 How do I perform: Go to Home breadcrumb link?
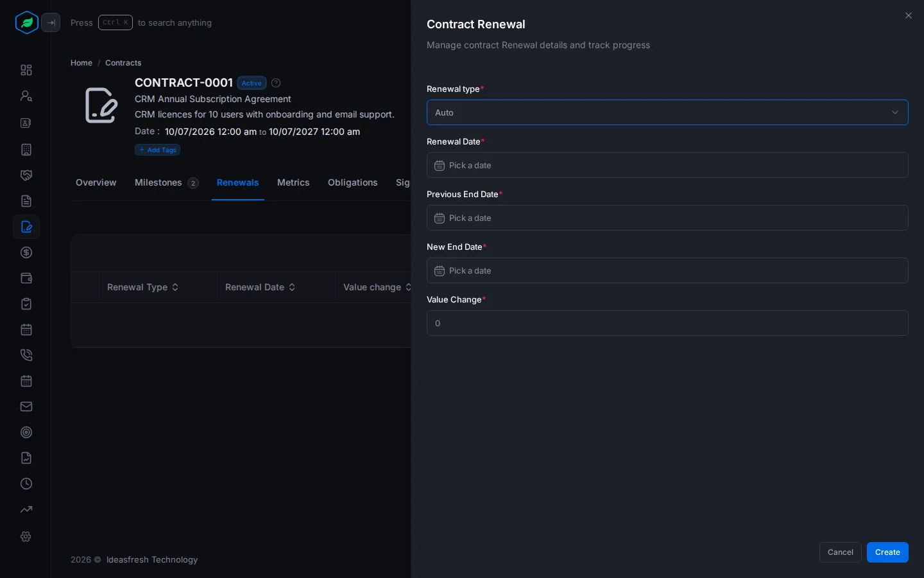coord(81,63)
